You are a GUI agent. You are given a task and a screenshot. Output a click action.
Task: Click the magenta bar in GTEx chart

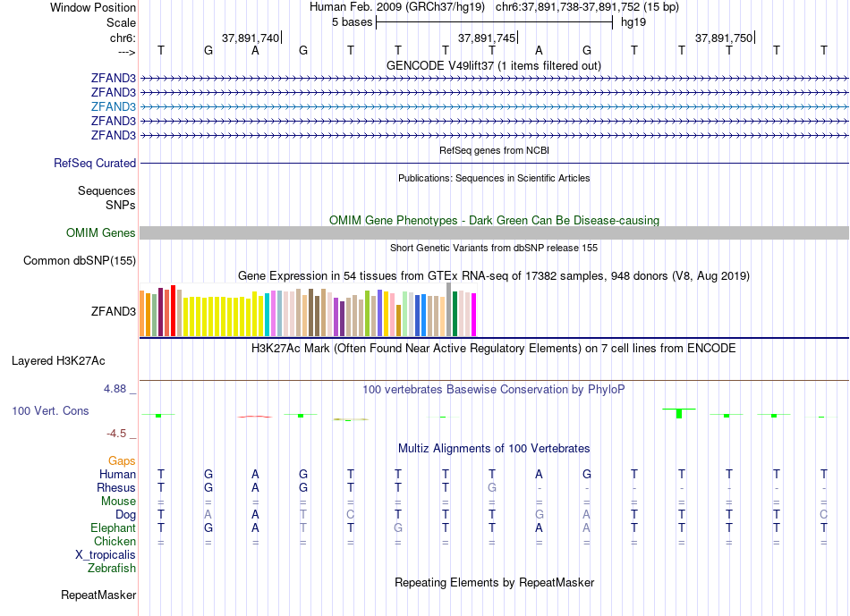[x=474, y=315]
